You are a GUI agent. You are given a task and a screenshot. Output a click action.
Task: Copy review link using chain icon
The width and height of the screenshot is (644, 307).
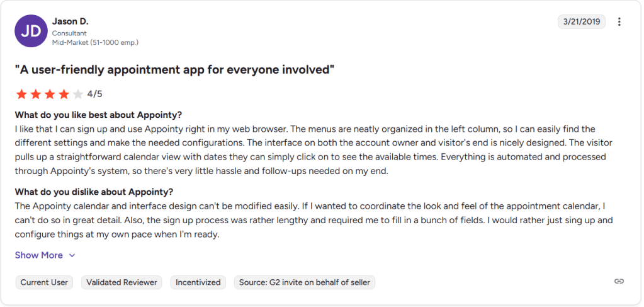click(619, 281)
